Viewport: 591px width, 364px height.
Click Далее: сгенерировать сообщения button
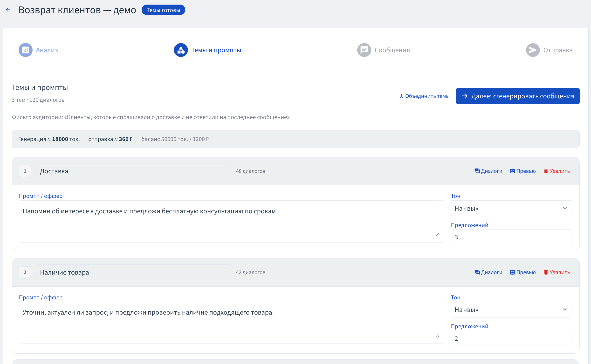tap(517, 96)
